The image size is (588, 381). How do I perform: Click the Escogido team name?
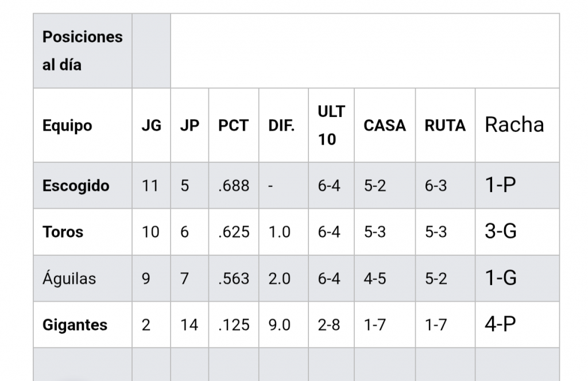76,186
